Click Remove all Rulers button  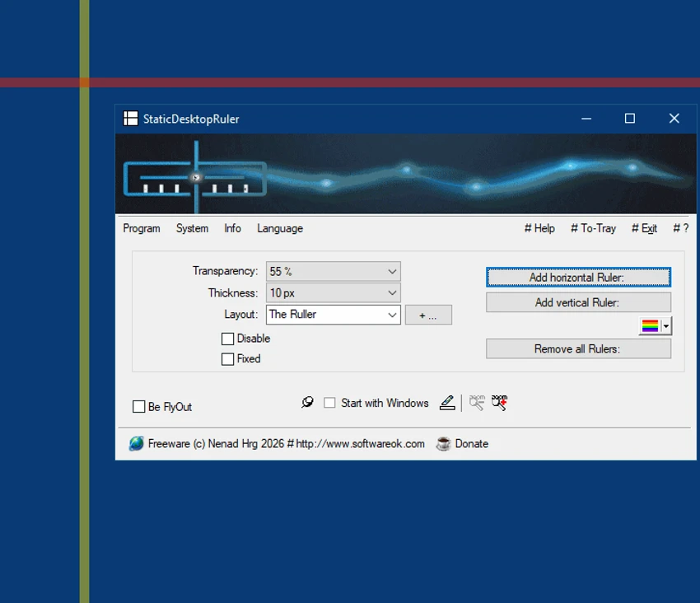pyautogui.click(x=578, y=348)
